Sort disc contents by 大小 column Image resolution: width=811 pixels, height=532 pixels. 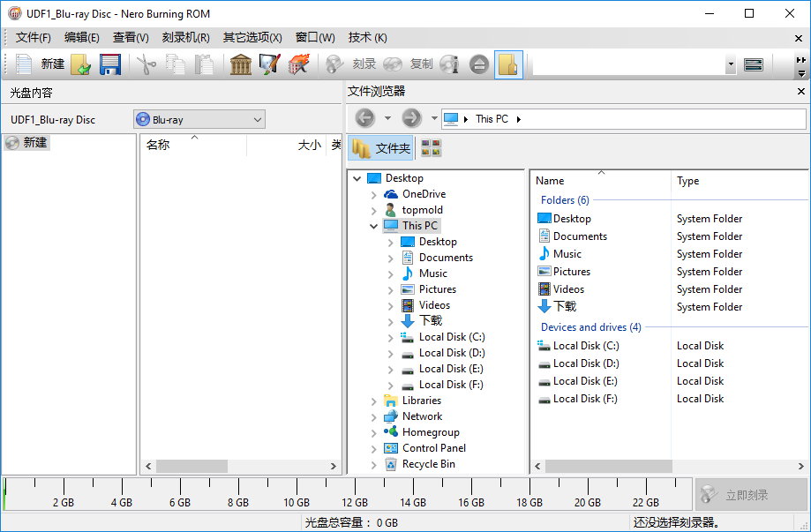286,145
